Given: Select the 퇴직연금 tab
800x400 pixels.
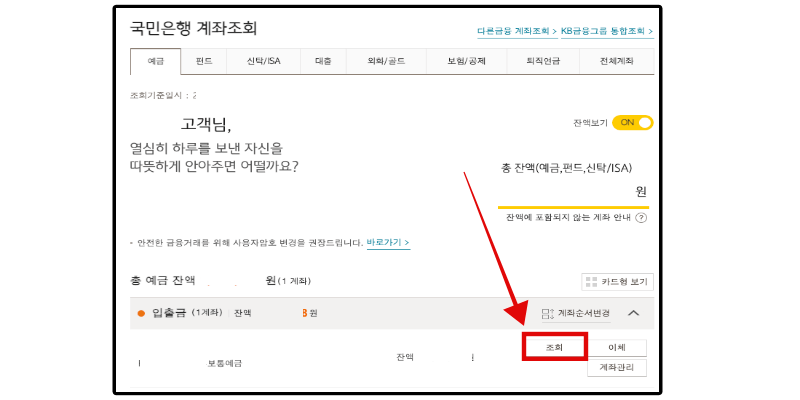Looking at the screenshot, I should [x=543, y=61].
